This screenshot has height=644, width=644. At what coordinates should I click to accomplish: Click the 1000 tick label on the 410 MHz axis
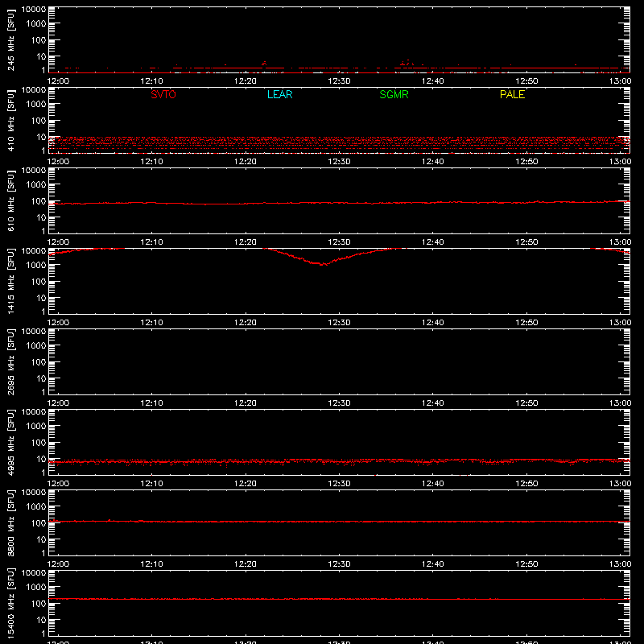click(x=36, y=105)
